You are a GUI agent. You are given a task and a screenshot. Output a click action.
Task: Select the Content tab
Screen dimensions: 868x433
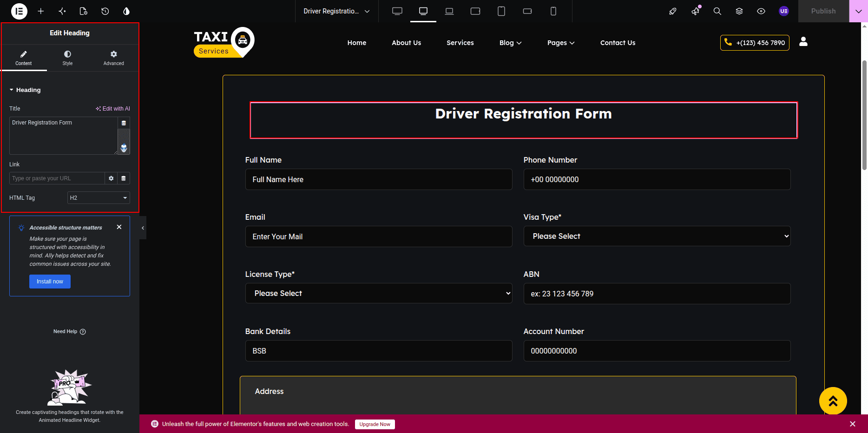coord(24,58)
